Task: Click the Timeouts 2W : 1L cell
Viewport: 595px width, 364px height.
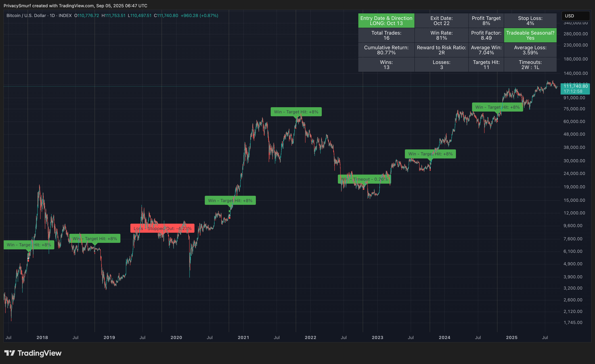Action: [x=530, y=65]
